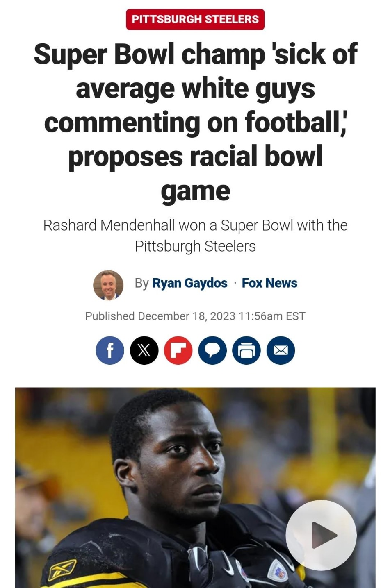Click the Super Bowl champ headline
Image resolution: width=390 pixels, height=588 pixels.
click(x=195, y=122)
